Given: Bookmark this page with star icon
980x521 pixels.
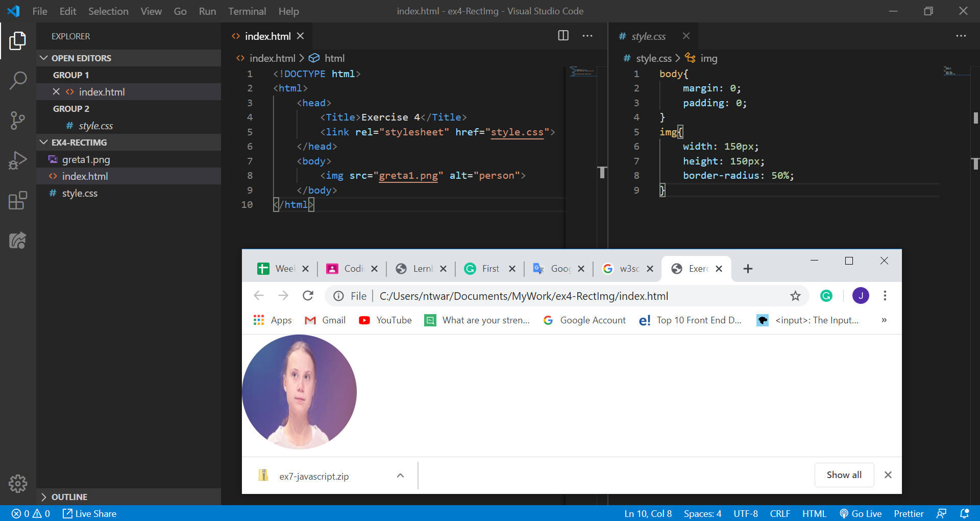Looking at the screenshot, I should [x=795, y=296].
